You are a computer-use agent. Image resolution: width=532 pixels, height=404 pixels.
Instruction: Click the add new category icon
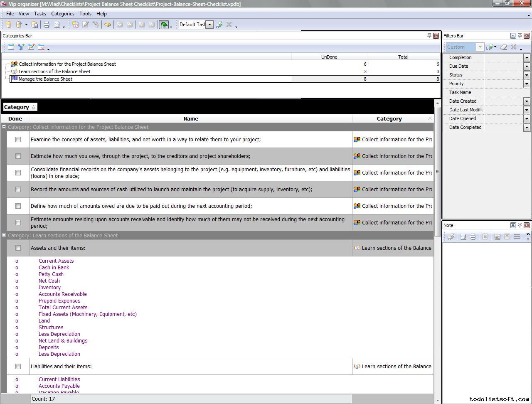11,47
